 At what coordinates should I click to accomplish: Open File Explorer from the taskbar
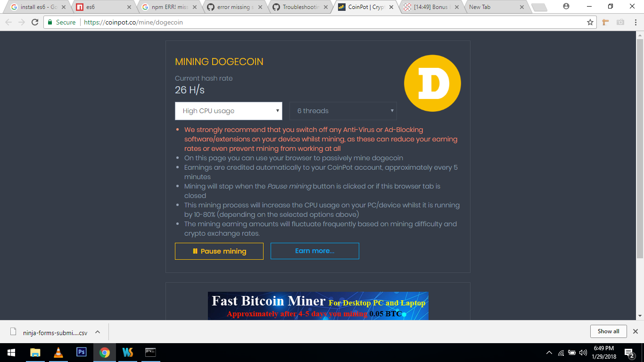pos(35,352)
